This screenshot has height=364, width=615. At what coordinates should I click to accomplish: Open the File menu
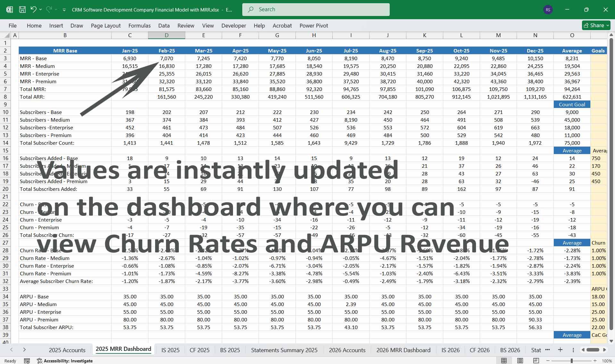(12, 26)
